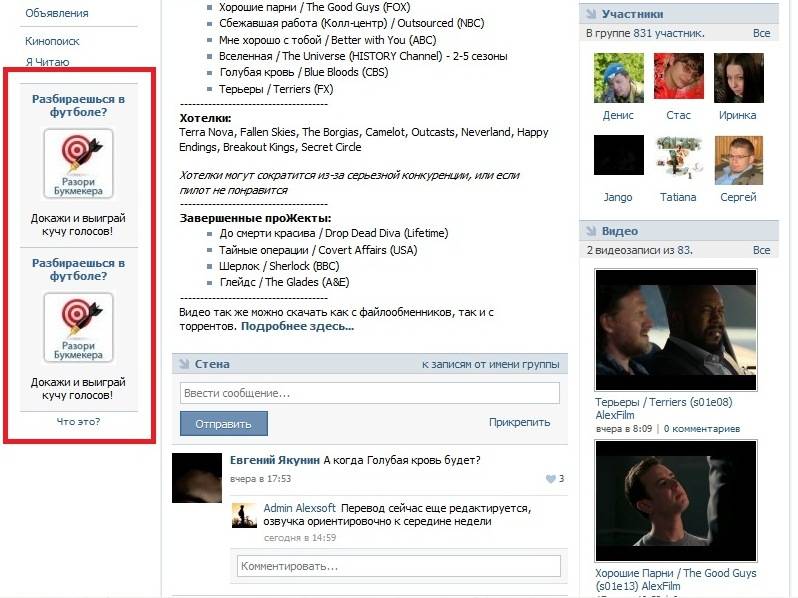
Task: Click Мне хорошо с тобой / Better with You
Action: [x=328, y=40]
